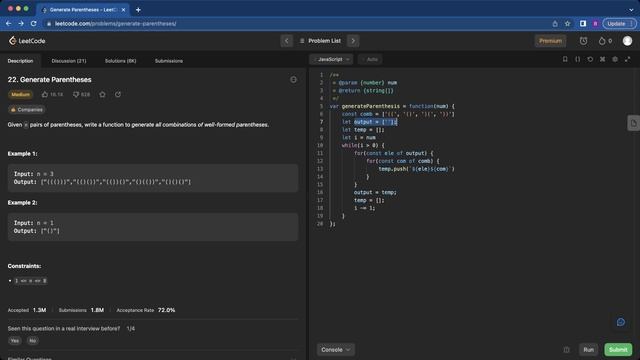Open a new browser tab
640x360 pixels.
click(x=138, y=9)
